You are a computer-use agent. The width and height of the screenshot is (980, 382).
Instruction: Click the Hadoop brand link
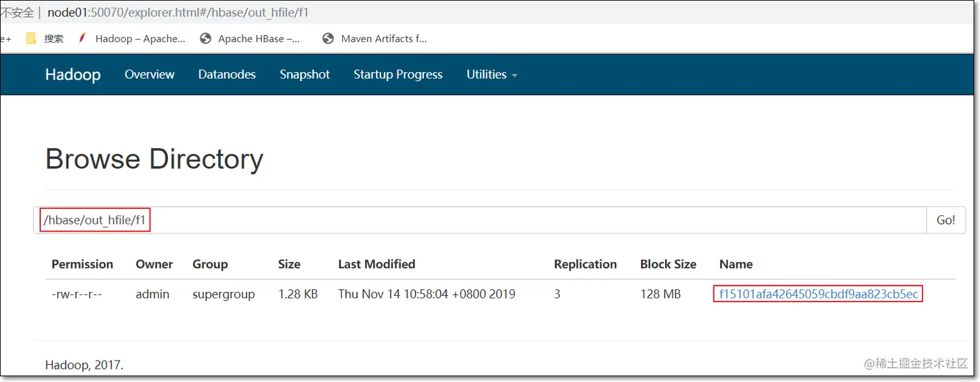click(x=73, y=75)
